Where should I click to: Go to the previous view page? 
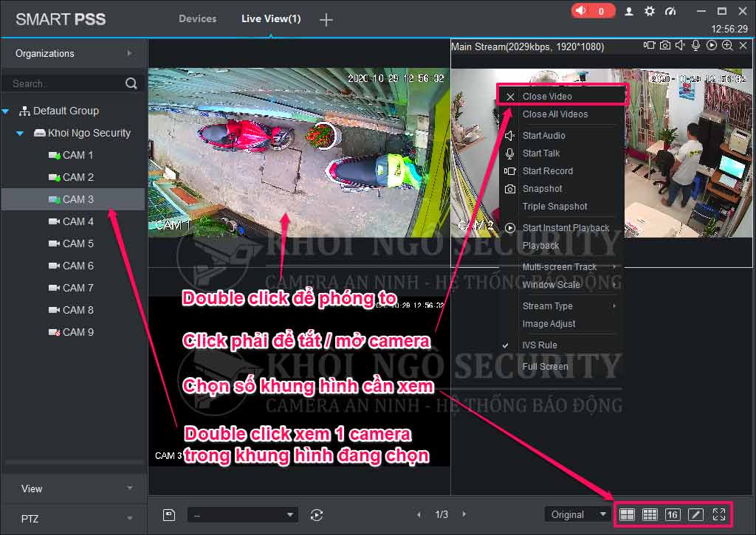pyautogui.click(x=419, y=514)
